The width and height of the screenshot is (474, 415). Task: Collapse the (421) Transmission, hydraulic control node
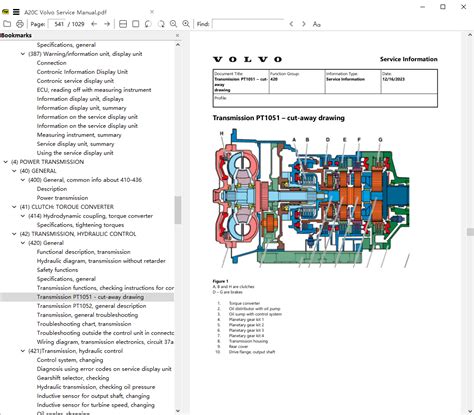pyautogui.click(x=23, y=351)
